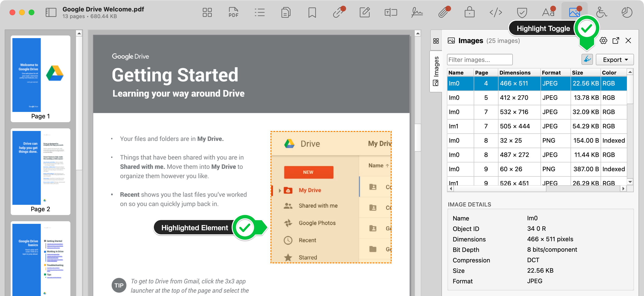Open the thumbnails grid view
The image size is (644, 296).
[x=207, y=12]
